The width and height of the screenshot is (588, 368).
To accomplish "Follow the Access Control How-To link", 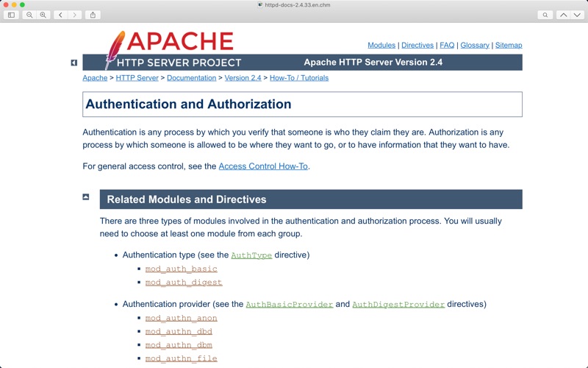I will point(263,166).
